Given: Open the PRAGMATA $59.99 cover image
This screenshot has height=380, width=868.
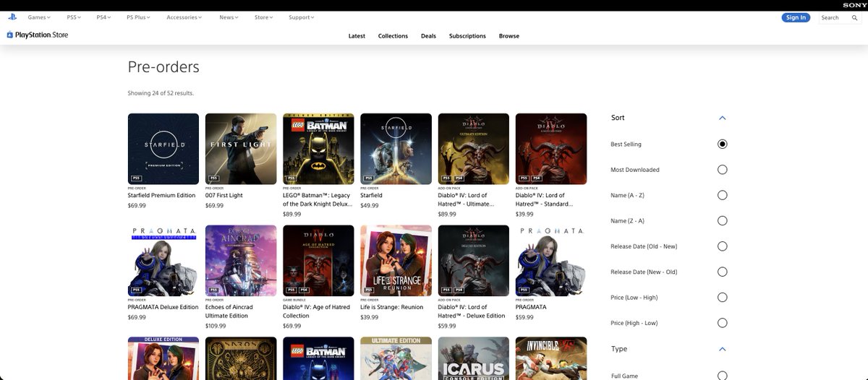Looking at the screenshot, I should pos(551,261).
